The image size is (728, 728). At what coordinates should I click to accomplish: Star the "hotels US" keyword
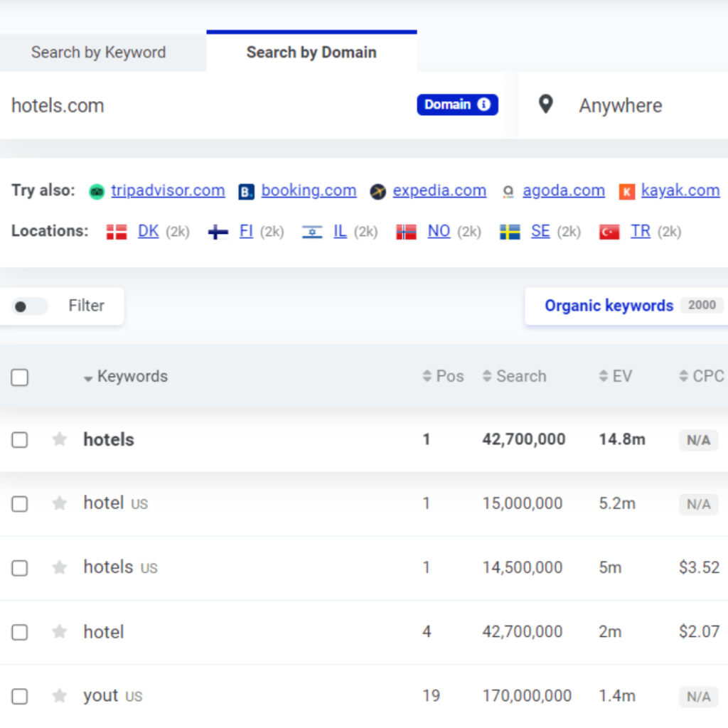tap(60, 567)
